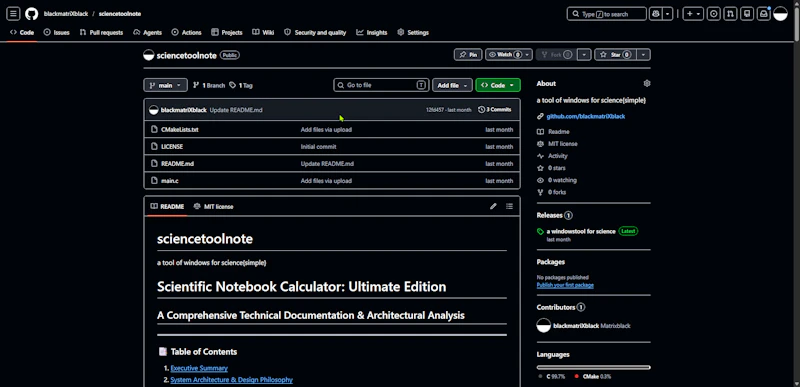The image size is (800, 387).
Task: Open the green Code clone dropdown
Action: [497, 85]
